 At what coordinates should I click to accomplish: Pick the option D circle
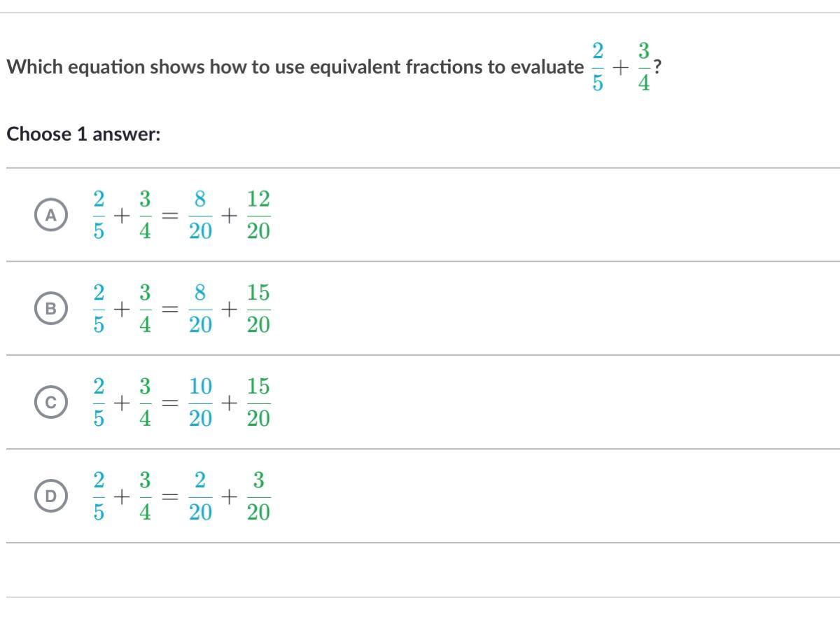[50, 497]
